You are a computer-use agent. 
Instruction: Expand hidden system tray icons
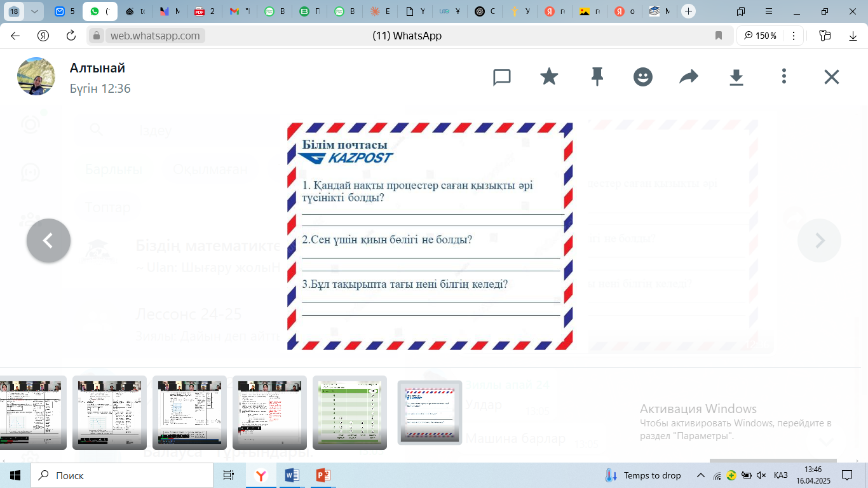tap(701, 475)
